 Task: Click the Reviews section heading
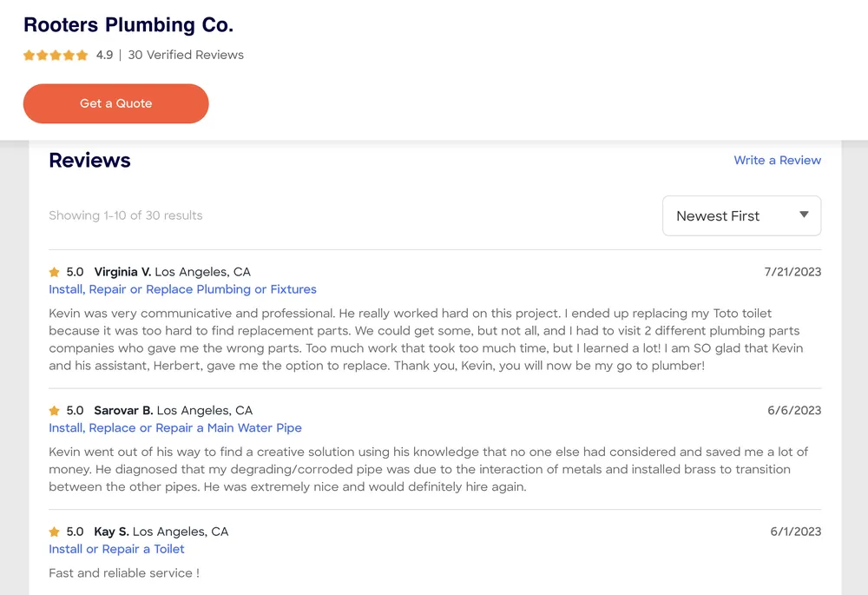(x=89, y=160)
